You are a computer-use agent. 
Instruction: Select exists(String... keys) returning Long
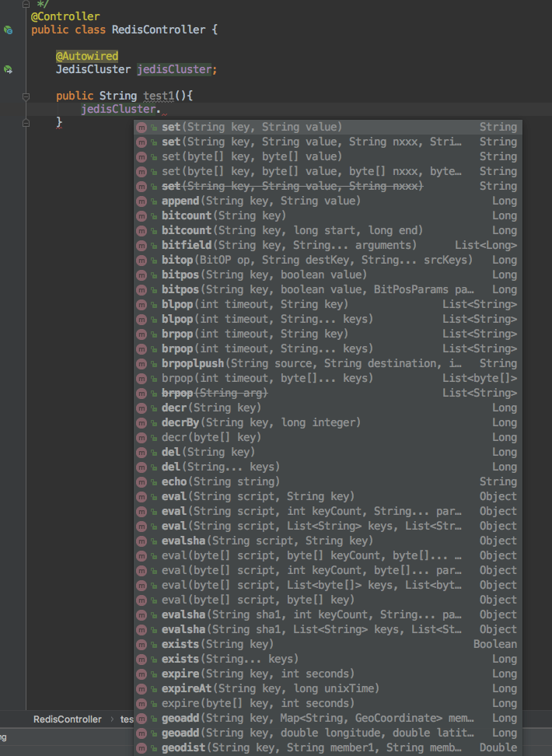pos(328,660)
